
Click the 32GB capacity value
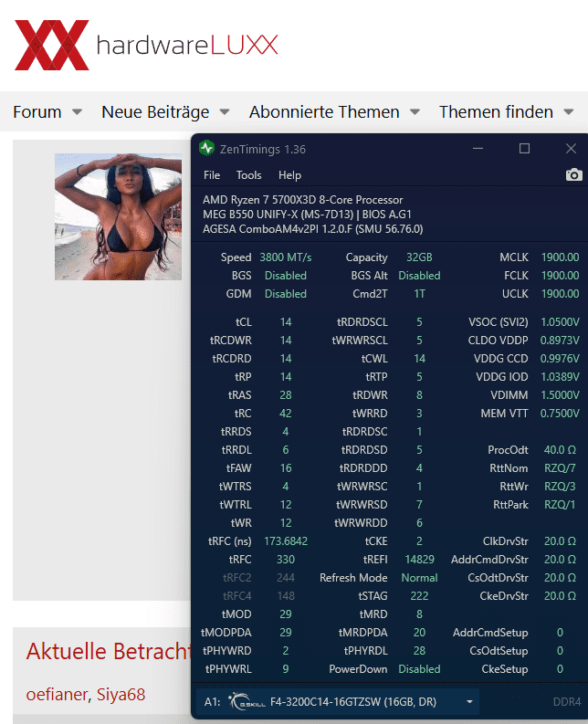coord(419,257)
